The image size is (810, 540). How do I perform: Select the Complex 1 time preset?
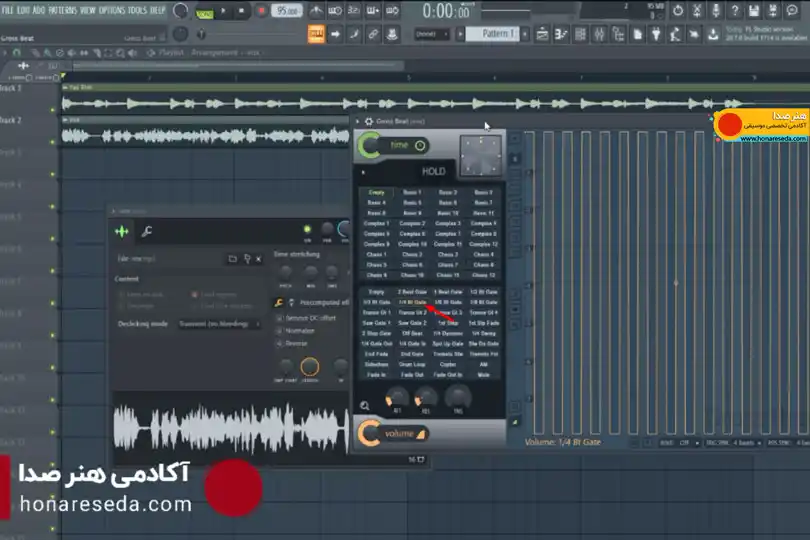coord(376,223)
